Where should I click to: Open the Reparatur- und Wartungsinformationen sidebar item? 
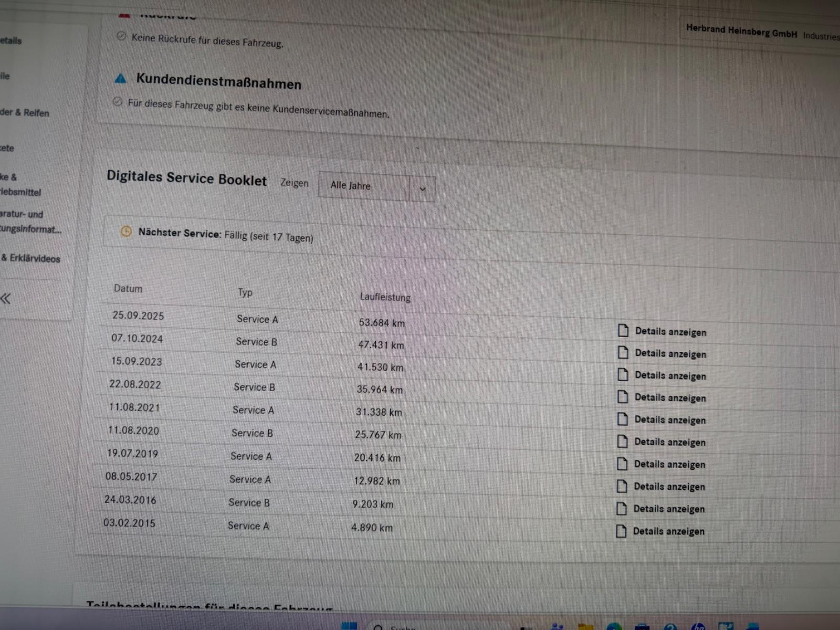30,222
